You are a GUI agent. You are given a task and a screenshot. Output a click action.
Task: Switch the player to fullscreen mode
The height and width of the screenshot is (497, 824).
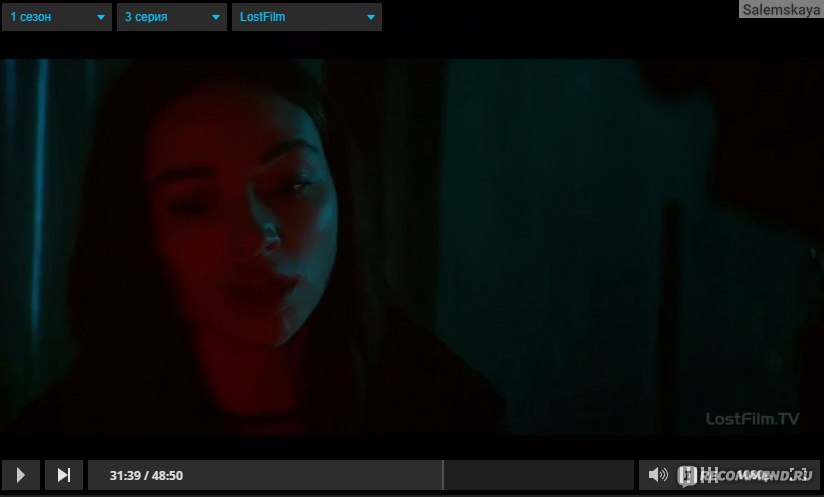click(x=798, y=474)
